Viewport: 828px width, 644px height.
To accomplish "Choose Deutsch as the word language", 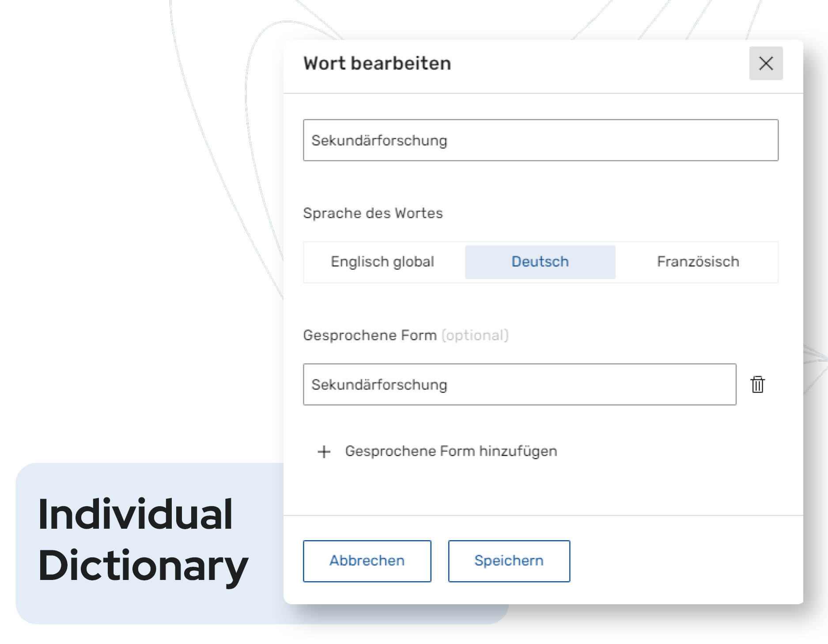I will 540,262.
